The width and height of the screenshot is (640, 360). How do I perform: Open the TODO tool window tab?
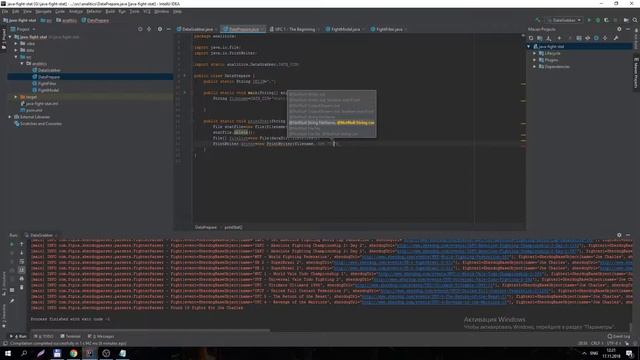tap(44, 336)
